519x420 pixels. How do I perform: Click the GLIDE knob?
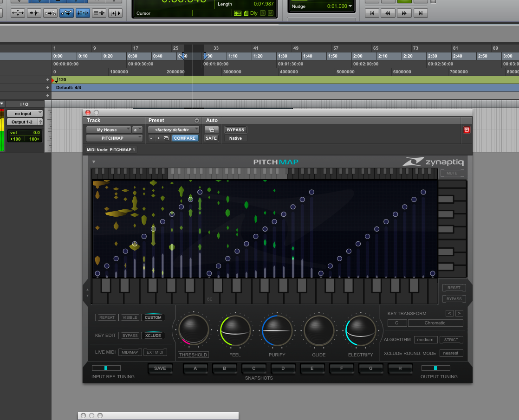(x=319, y=330)
